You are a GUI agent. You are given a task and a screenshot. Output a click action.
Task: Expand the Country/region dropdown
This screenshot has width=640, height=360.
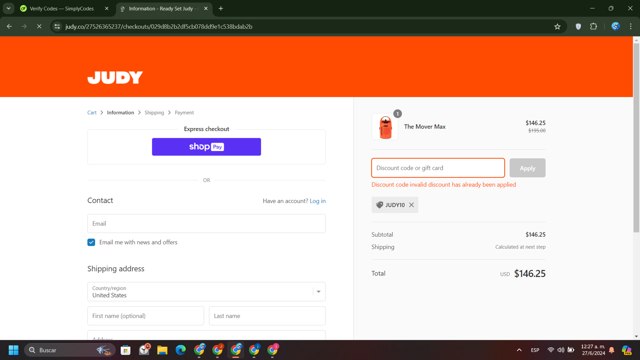206,292
